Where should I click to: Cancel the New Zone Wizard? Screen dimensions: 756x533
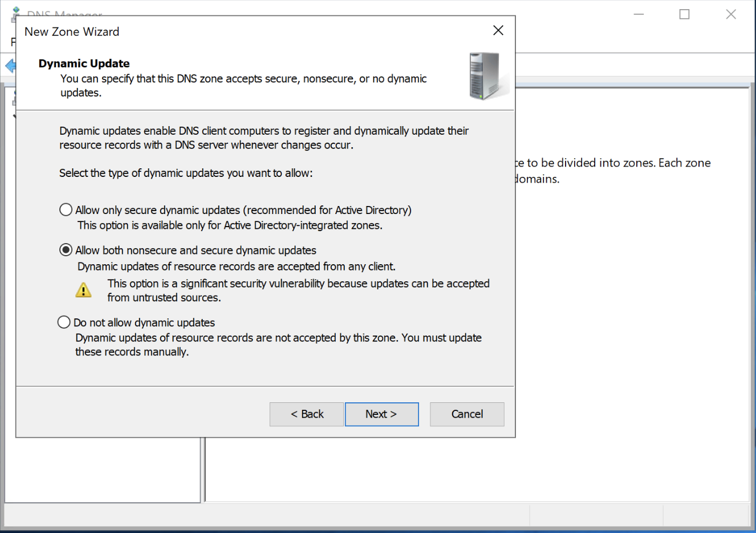pos(467,414)
